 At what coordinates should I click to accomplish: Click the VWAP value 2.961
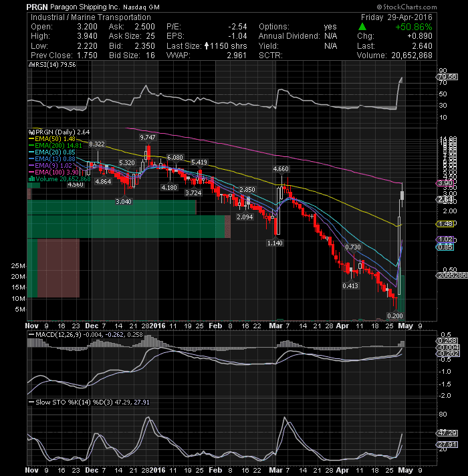pos(237,55)
